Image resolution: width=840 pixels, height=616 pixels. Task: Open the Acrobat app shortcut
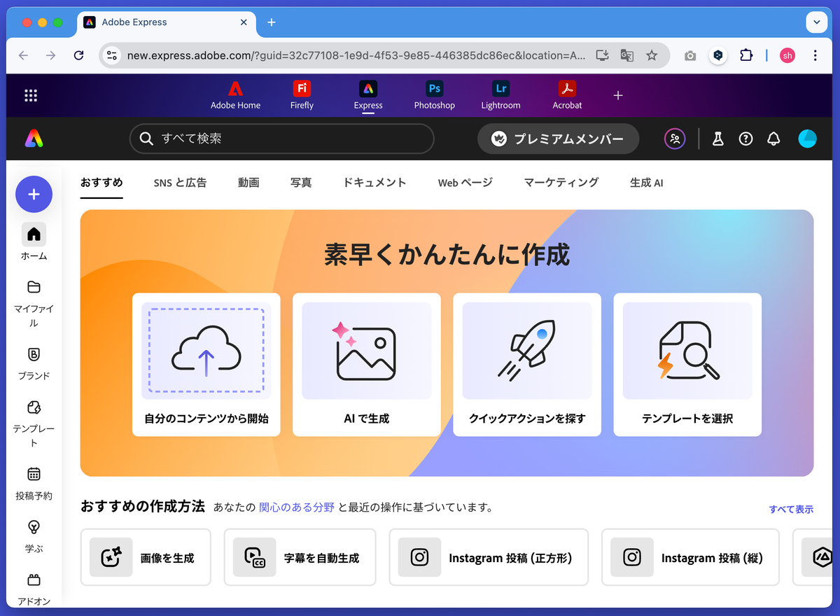click(567, 96)
